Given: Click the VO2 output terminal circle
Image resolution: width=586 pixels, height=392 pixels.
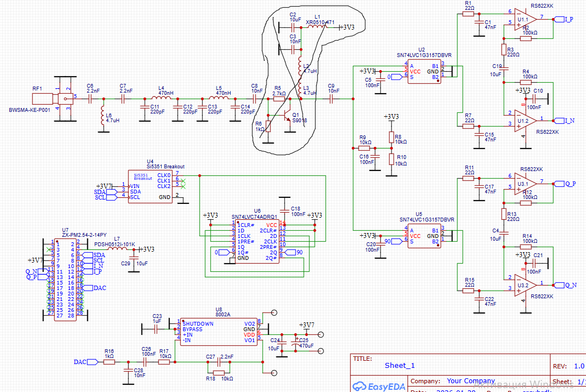Looking at the screenshot, I should 274,313.
